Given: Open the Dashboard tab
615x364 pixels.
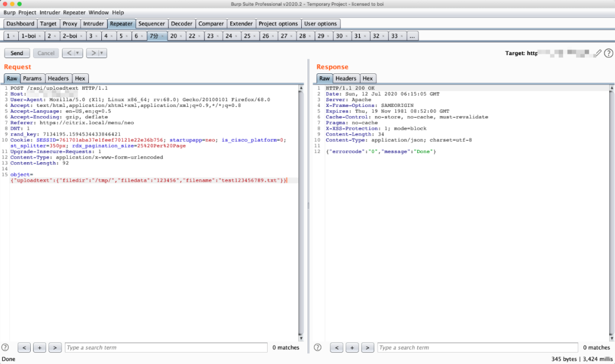Looking at the screenshot, I should click(20, 23).
